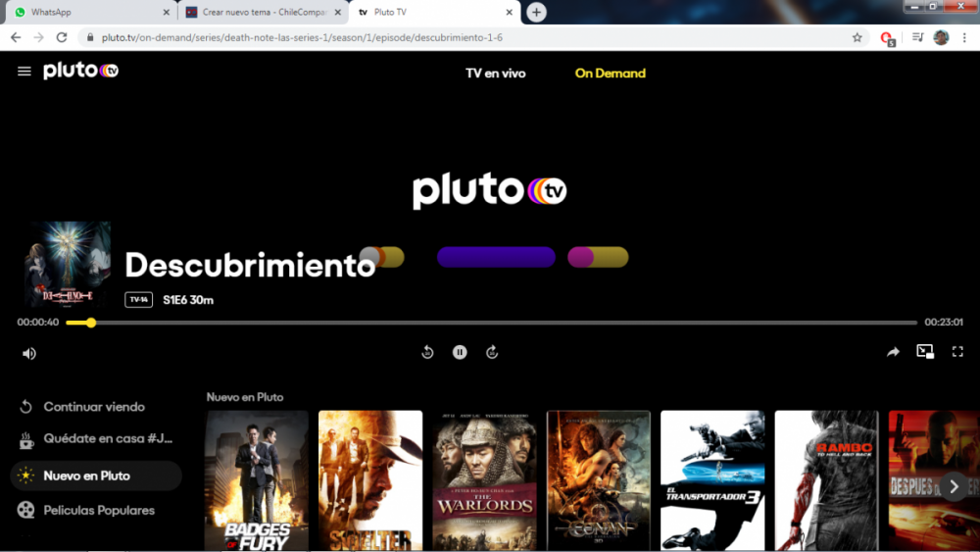Open Conan movie poster
The image size is (980, 552).
pos(598,480)
